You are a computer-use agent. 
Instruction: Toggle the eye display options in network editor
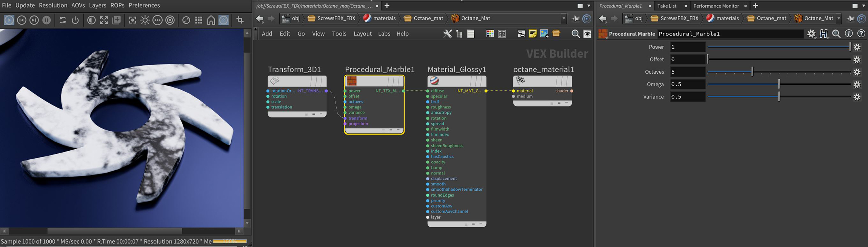pyautogui.click(x=588, y=34)
